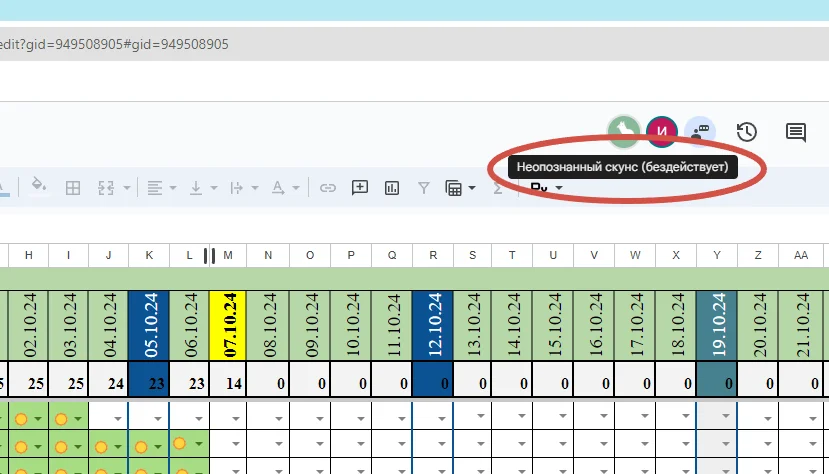Click the merge cells icon

[106, 188]
